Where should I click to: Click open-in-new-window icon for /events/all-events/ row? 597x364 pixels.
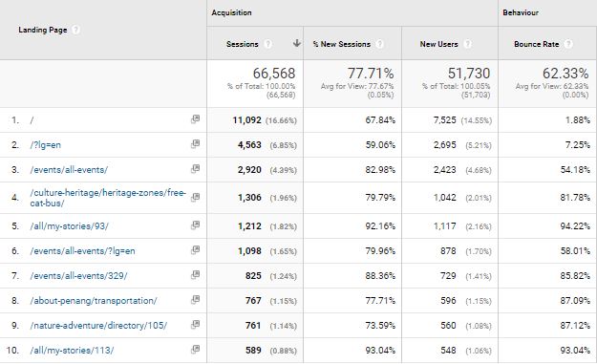click(x=195, y=169)
